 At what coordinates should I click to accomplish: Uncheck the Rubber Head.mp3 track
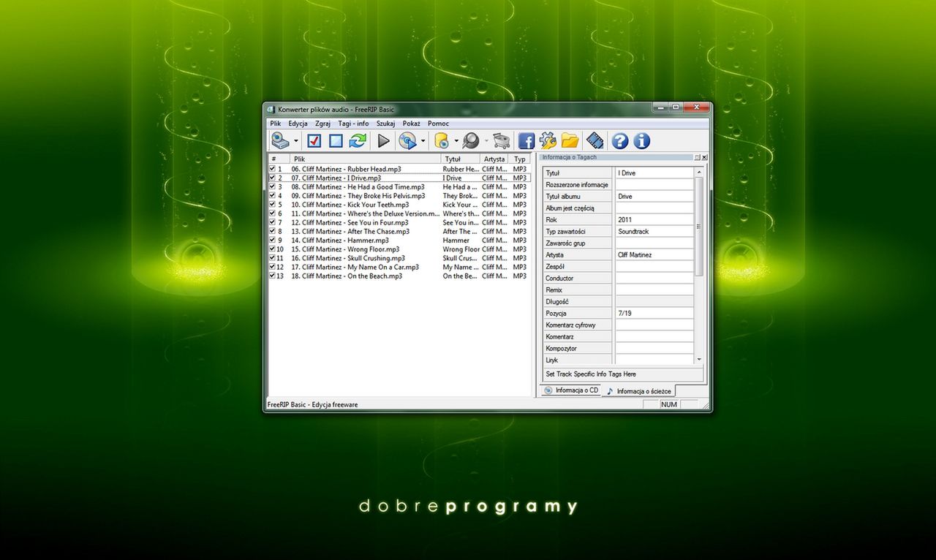[x=271, y=169]
